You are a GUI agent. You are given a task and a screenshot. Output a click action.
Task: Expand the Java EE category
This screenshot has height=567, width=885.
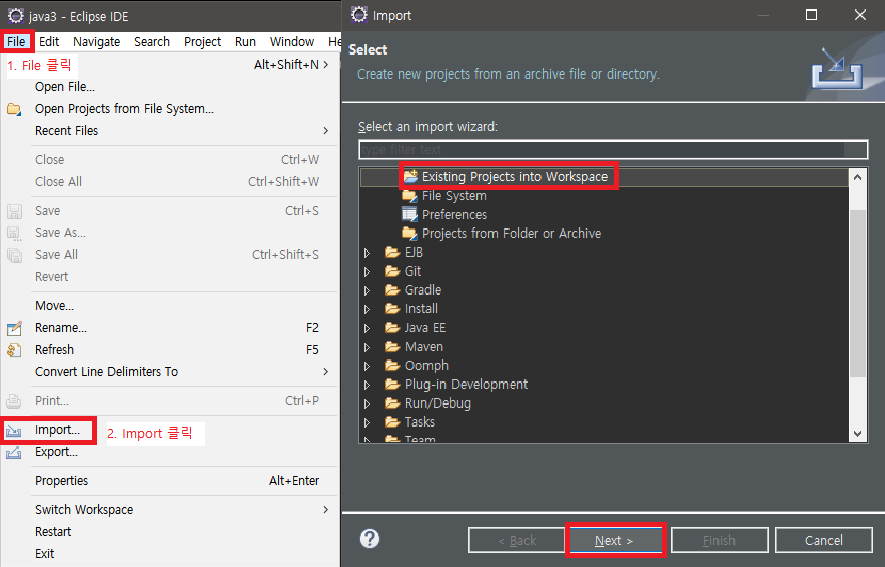tap(367, 328)
